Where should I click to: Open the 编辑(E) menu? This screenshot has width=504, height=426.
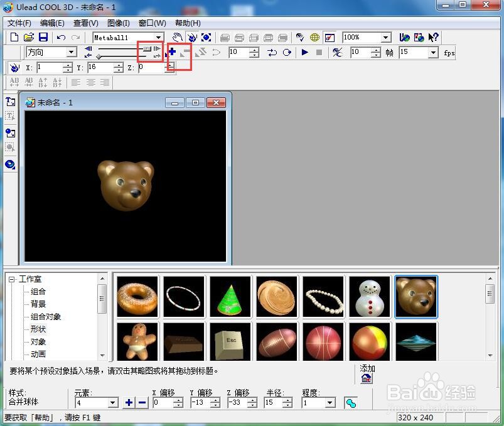pyautogui.click(x=52, y=23)
